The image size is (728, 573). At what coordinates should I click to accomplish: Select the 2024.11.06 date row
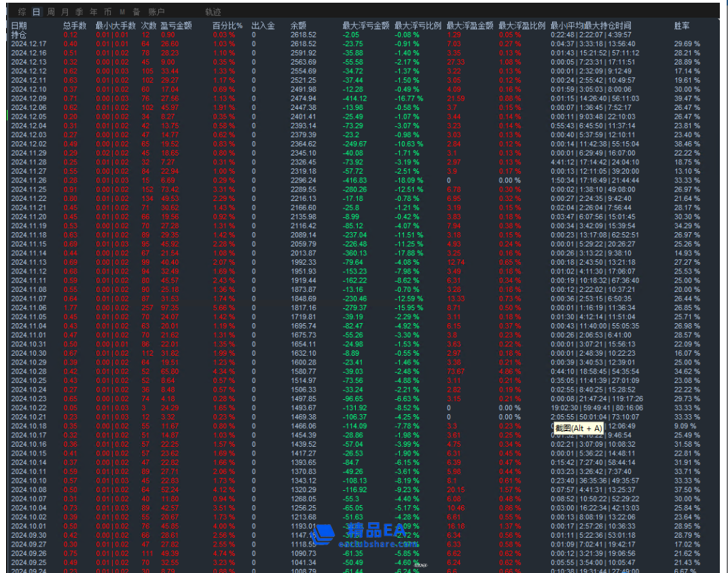[29, 307]
